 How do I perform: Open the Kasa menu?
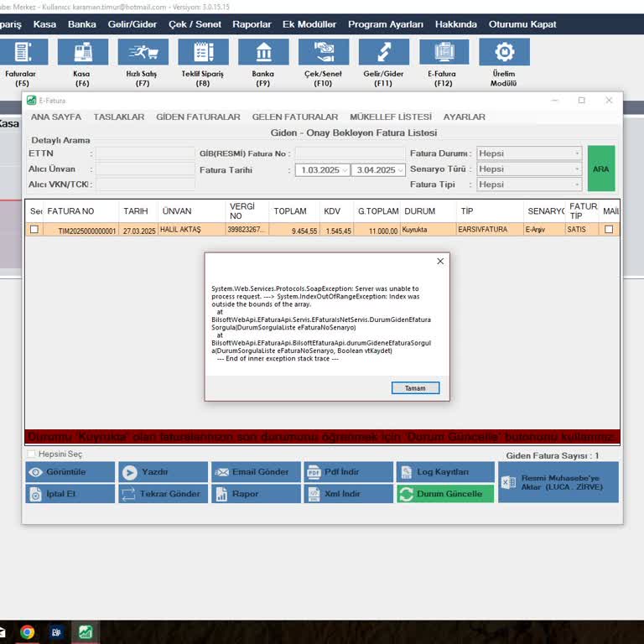tap(44, 24)
